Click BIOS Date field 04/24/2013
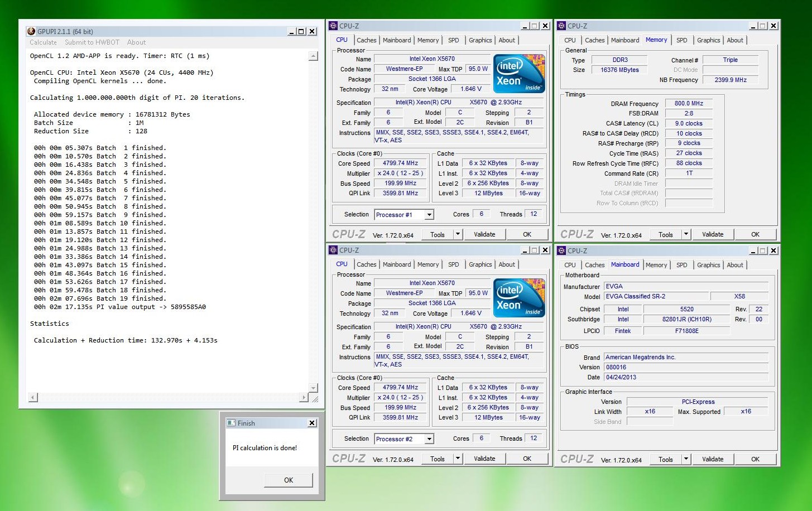812x511 pixels. [686, 377]
